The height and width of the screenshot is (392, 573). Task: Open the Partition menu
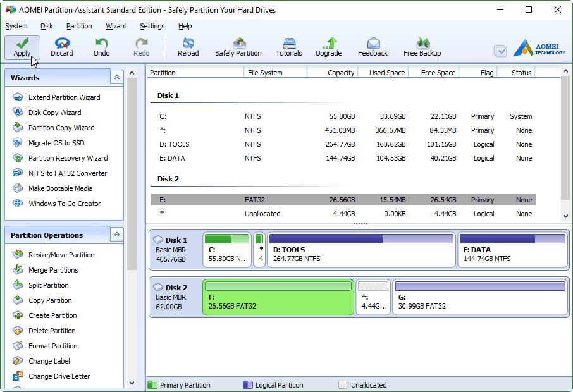[x=79, y=26]
